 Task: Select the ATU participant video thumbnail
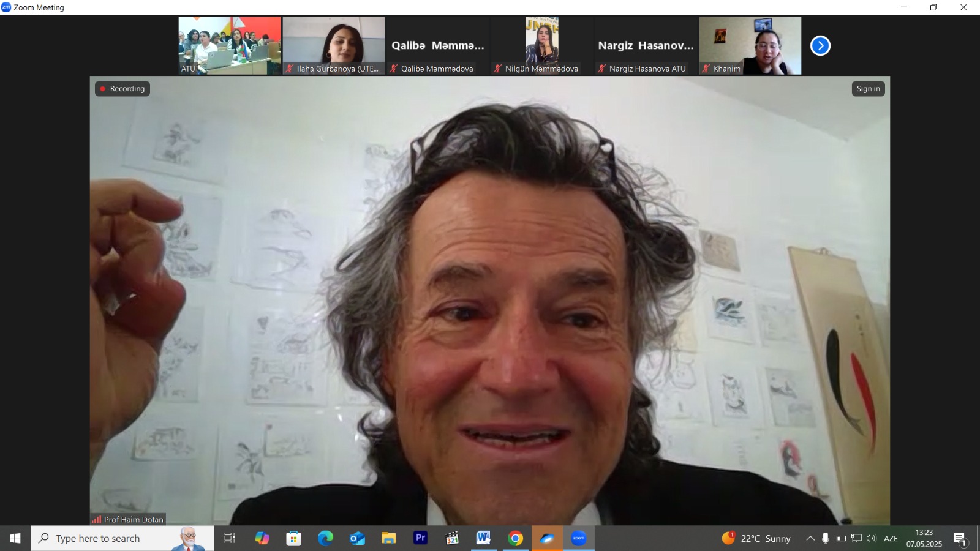[x=230, y=46]
